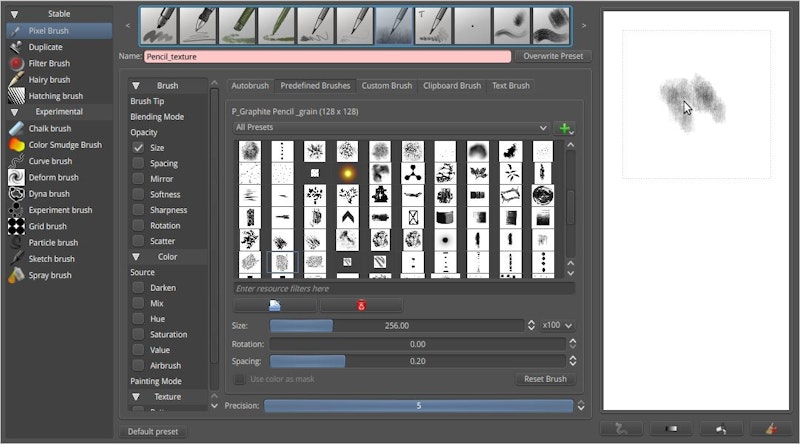Click the red delete brush tip button

coord(361,305)
